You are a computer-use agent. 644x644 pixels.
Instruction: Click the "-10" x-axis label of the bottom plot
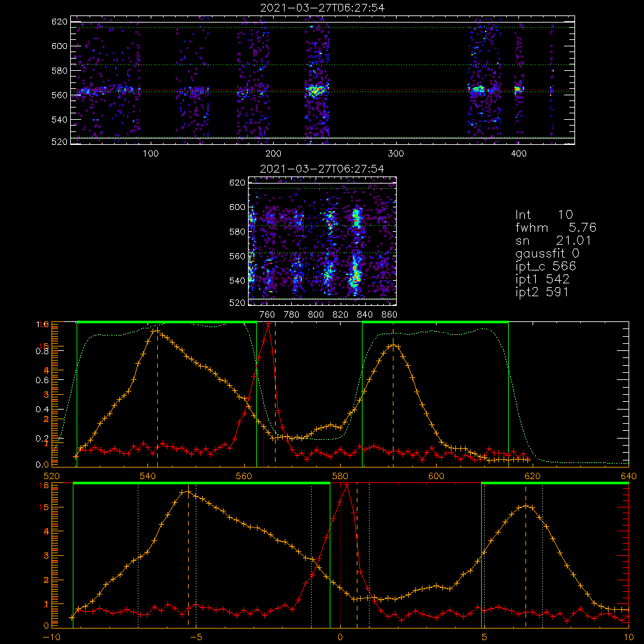coord(52,637)
